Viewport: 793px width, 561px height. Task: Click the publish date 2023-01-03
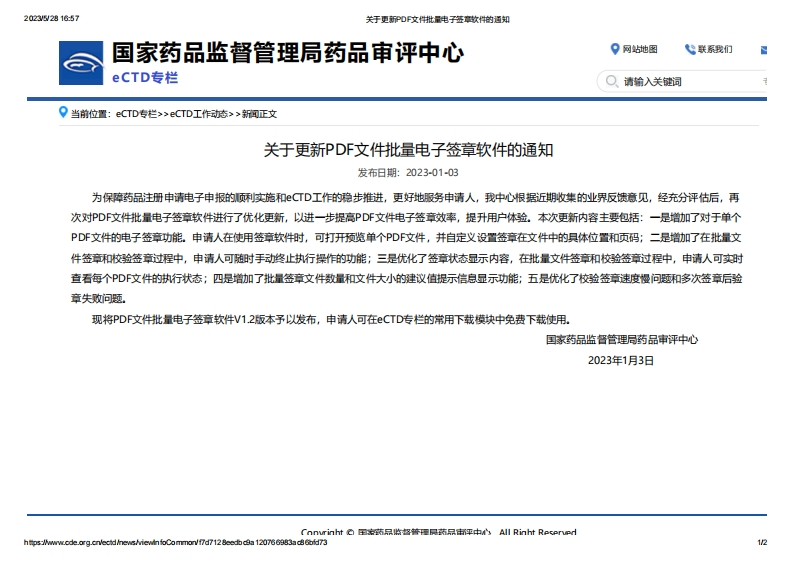[x=431, y=172]
